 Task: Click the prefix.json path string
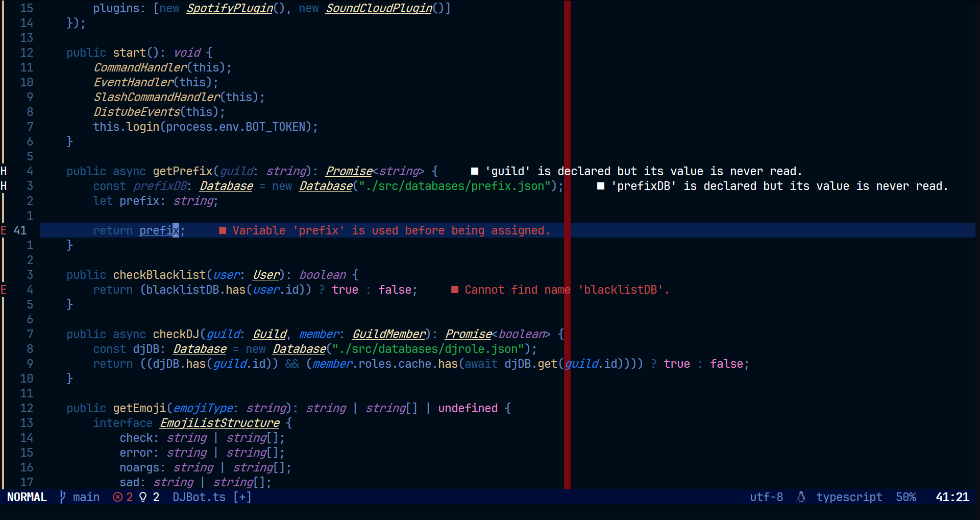(455, 186)
